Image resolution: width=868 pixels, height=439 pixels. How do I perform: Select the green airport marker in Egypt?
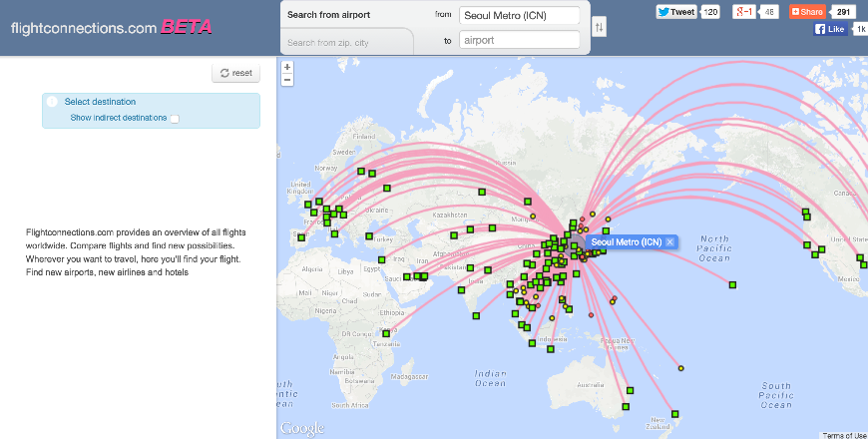click(381, 259)
